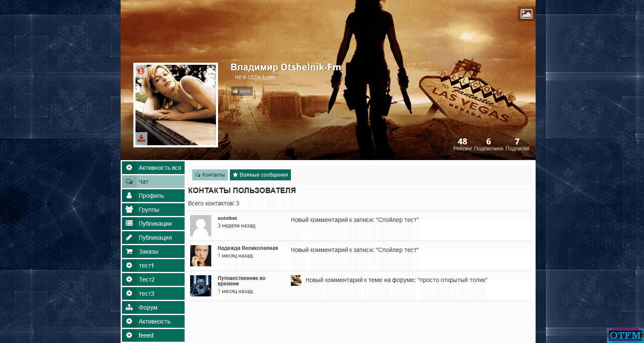The height and width of the screenshot is (343, 644).
Task: Click the small thumbnail before the forum topic message
Action: (296, 280)
